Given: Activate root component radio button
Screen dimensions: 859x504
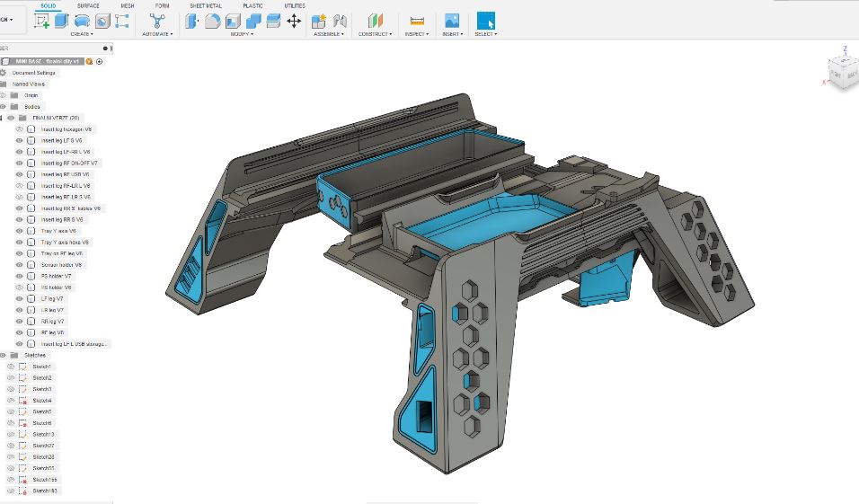Looking at the screenshot, I should click(x=99, y=61).
